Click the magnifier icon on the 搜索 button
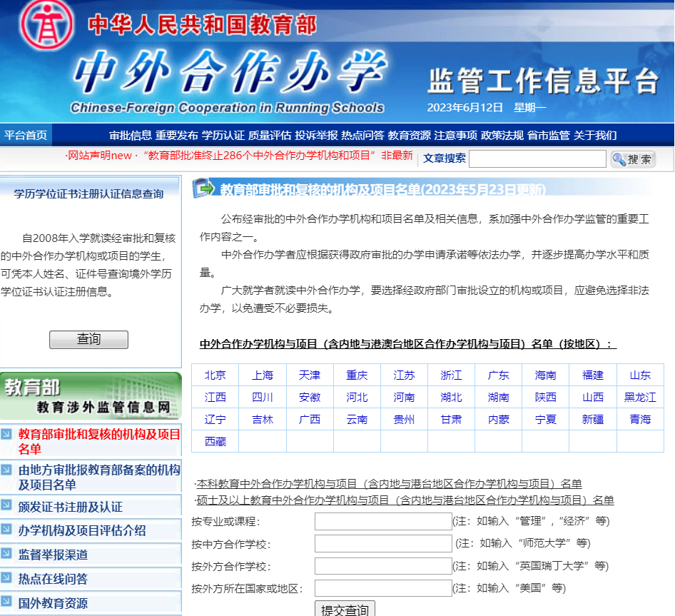The width and height of the screenshot is (675, 616). [x=619, y=159]
